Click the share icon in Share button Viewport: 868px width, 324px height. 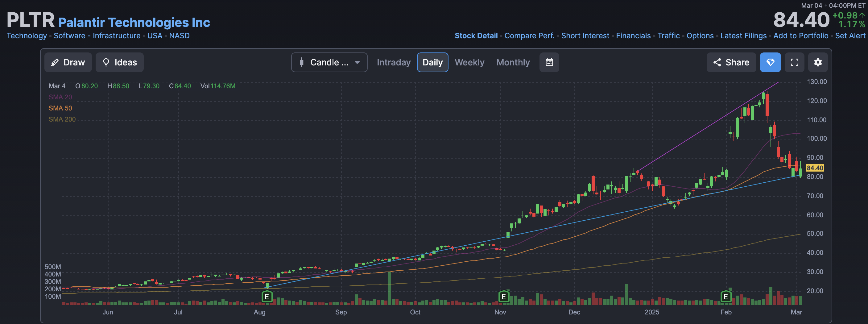pos(717,62)
